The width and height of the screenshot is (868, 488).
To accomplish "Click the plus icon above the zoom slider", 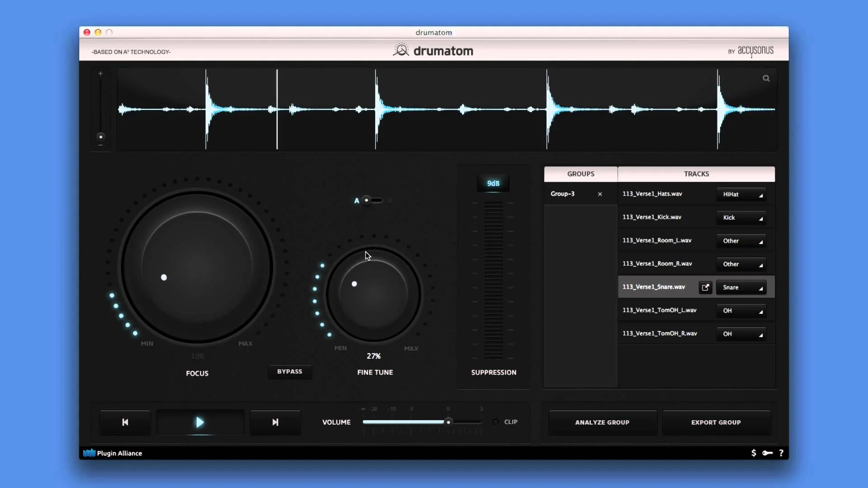I will tap(100, 73).
